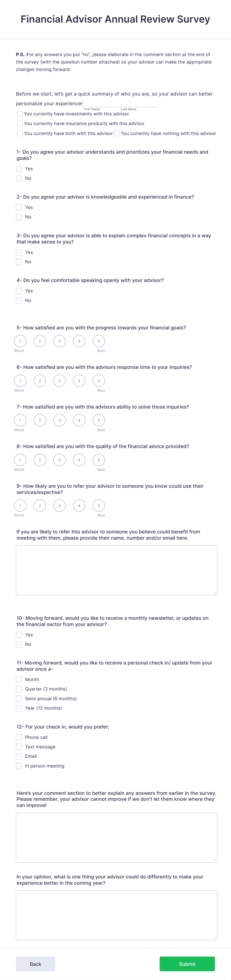Select Yes radio for question 1
Viewport: 231px width, 980px height.
pos(19,169)
